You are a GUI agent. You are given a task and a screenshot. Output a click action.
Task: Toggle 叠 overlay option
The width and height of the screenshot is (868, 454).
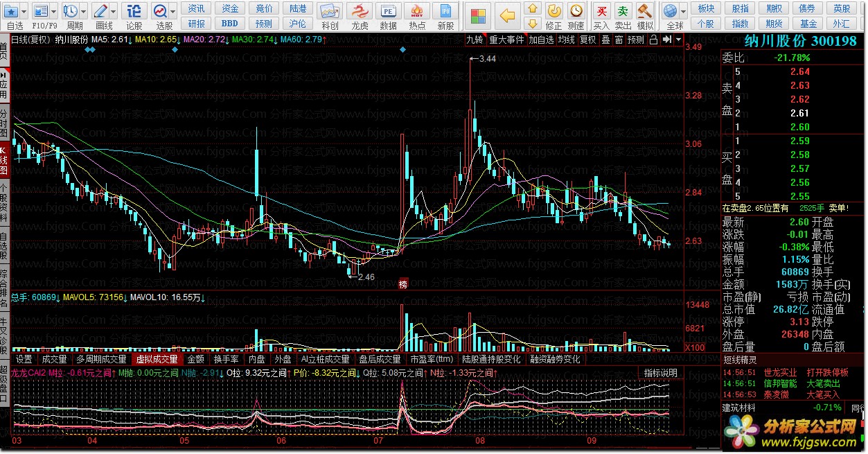pos(605,40)
